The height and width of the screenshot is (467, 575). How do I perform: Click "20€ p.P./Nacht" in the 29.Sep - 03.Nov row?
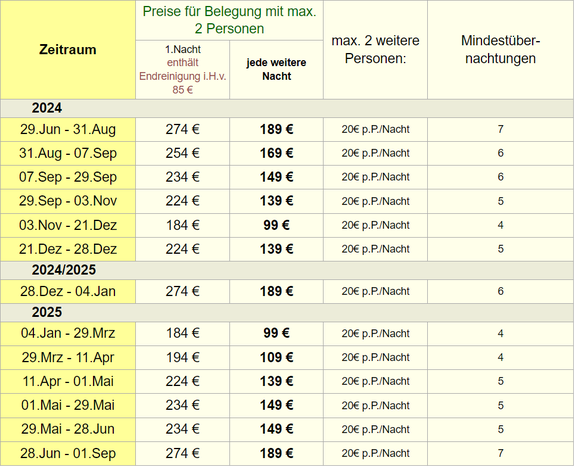376,201
